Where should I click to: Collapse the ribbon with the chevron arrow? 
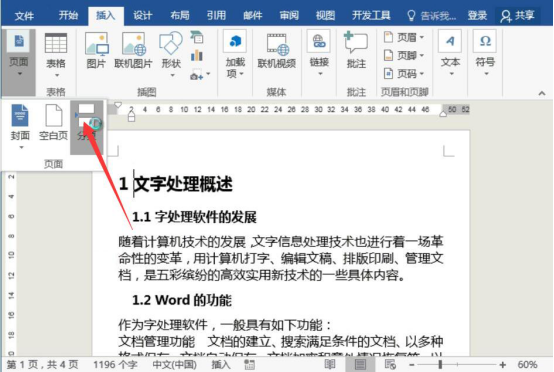tap(542, 93)
